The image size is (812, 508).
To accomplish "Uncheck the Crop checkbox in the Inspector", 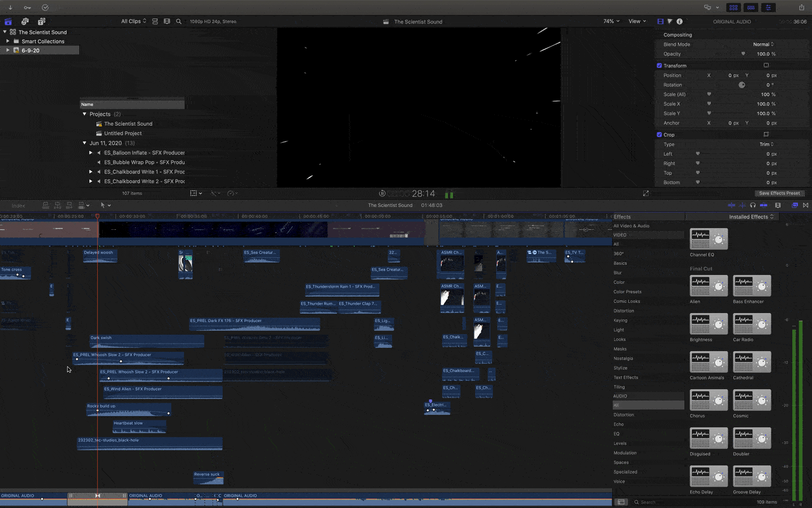I will pos(659,135).
